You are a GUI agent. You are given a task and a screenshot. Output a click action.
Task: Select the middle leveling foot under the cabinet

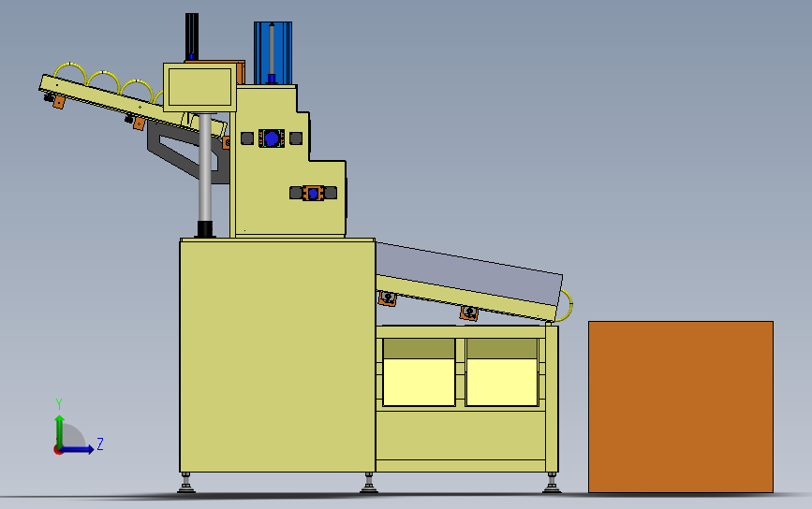pyautogui.click(x=369, y=483)
